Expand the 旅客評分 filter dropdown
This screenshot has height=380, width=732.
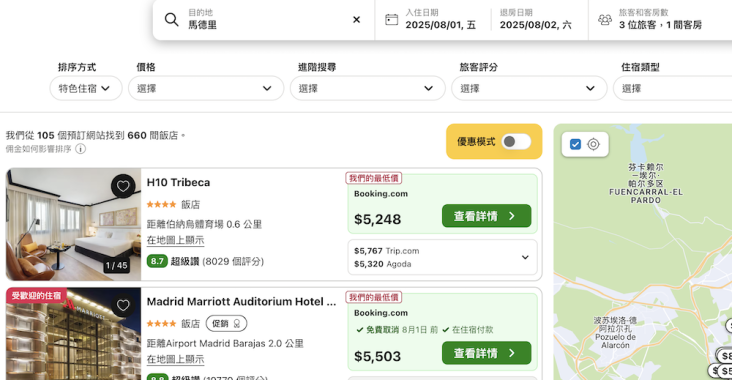(529, 88)
